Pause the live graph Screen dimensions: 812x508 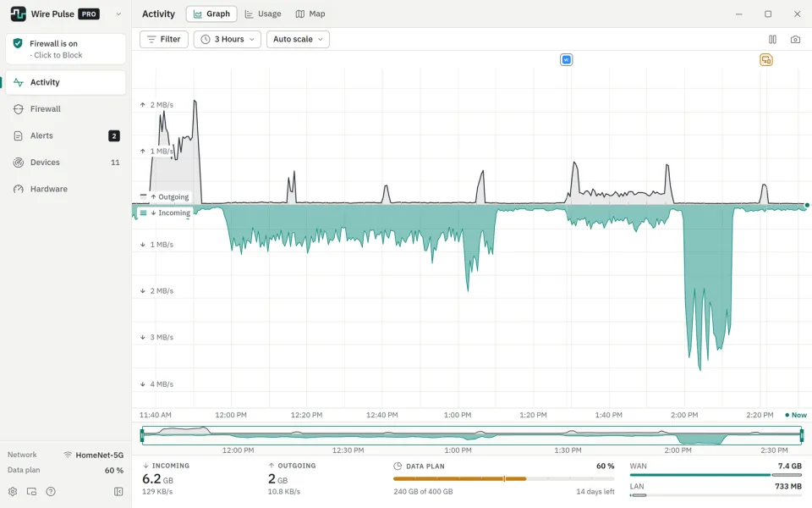pos(772,40)
